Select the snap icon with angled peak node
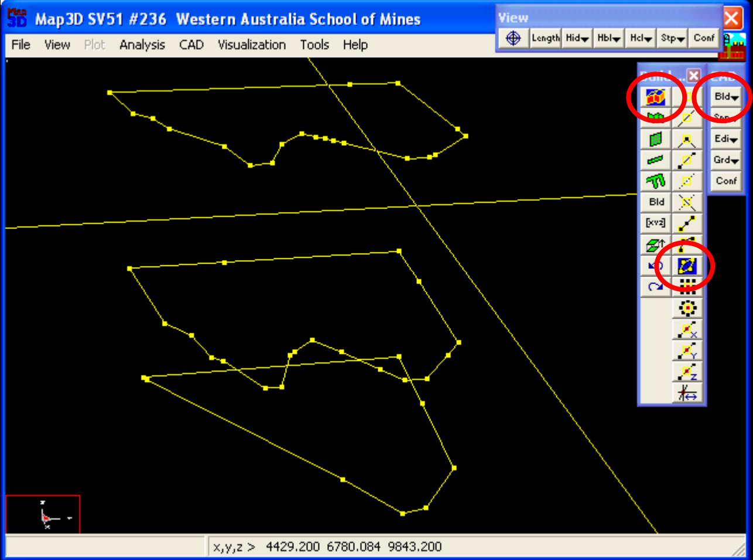This screenshot has width=753, height=560. coord(687,139)
